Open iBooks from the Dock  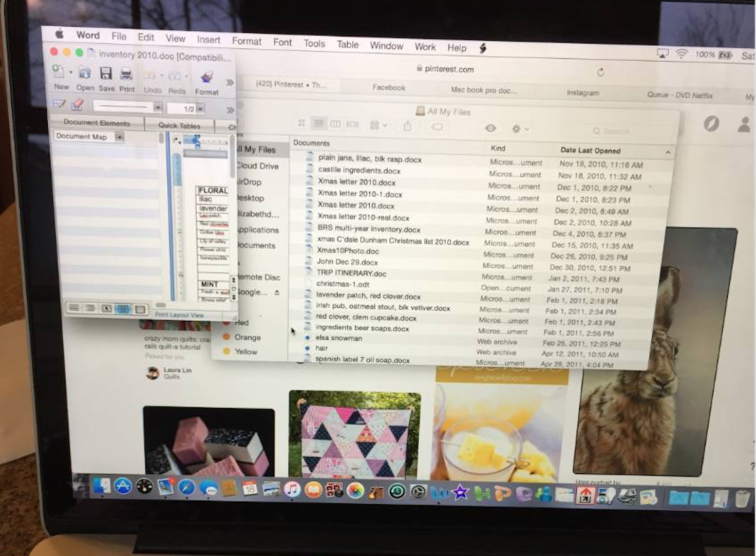[x=313, y=490]
